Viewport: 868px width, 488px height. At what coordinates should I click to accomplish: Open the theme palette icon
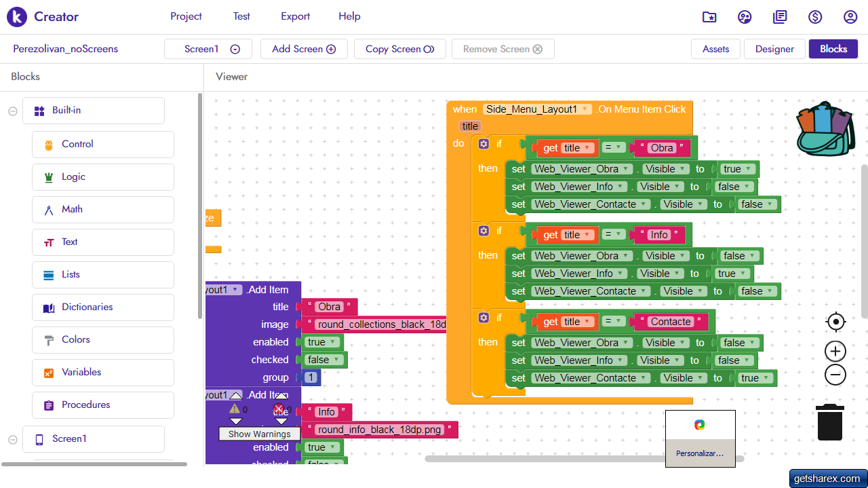(745, 17)
